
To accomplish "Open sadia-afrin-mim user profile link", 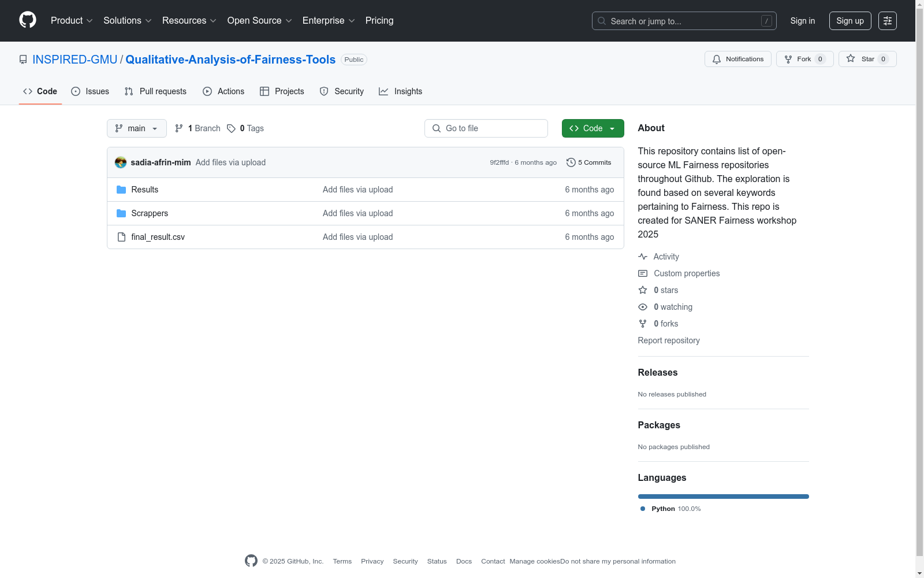I will [161, 162].
